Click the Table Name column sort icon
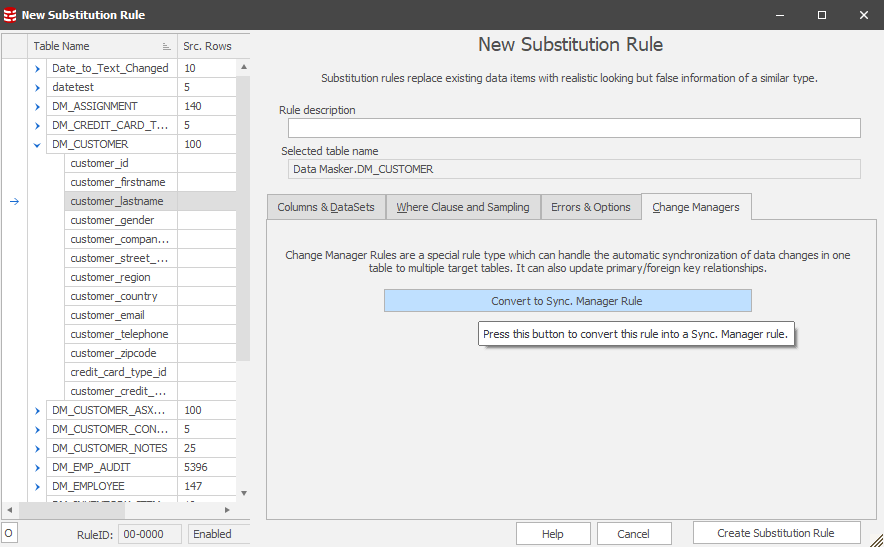 [x=167, y=46]
